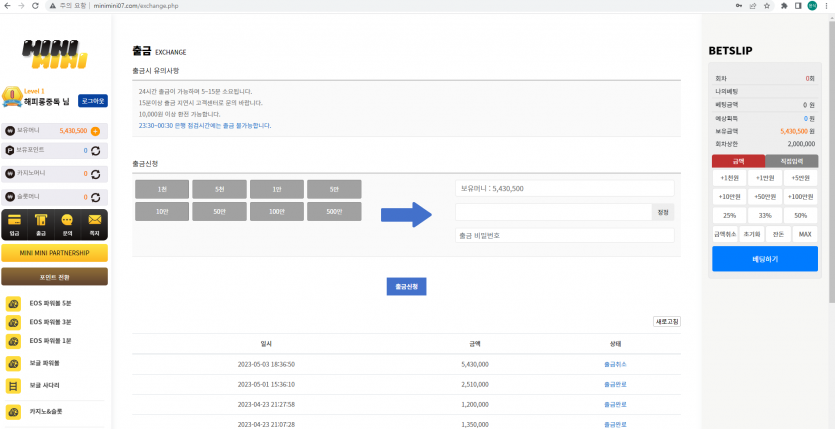Open EOS 파워볼 5분 game
Image resolution: width=835 pixels, height=429 pixels.
point(50,303)
